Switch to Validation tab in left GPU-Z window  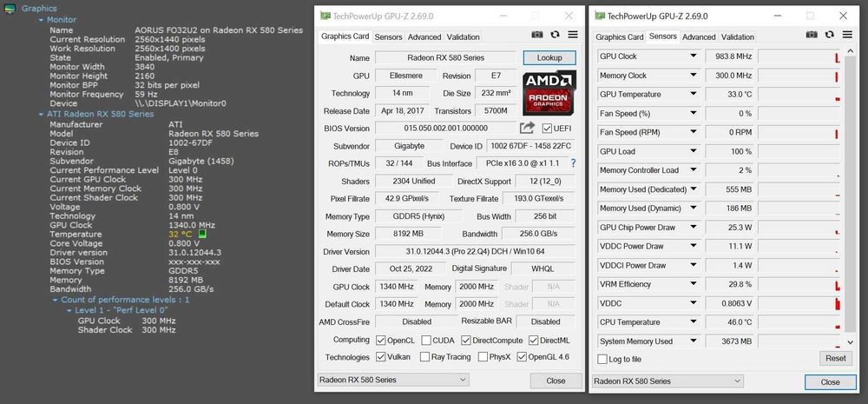[x=463, y=37]
